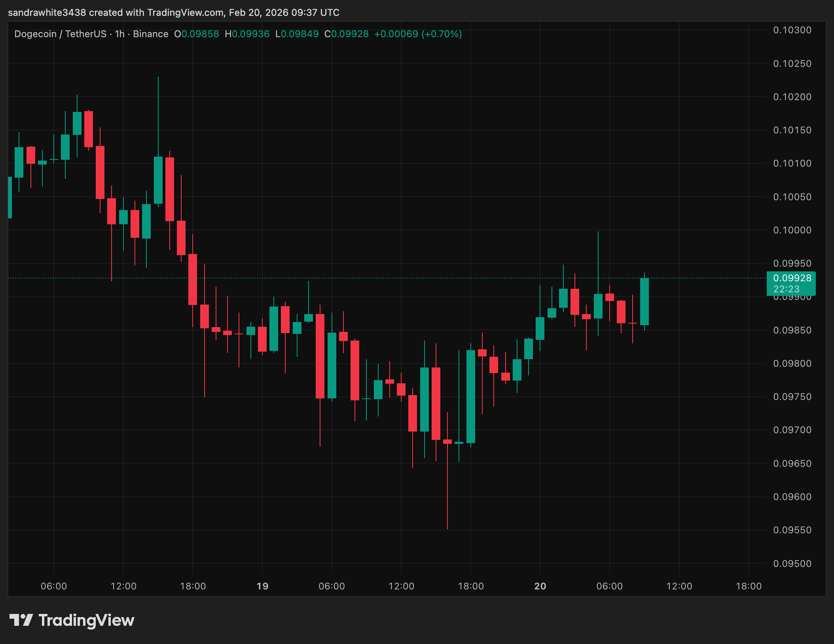
Task: Click the low value L0.09849 in header
Action: coord(297,34)
